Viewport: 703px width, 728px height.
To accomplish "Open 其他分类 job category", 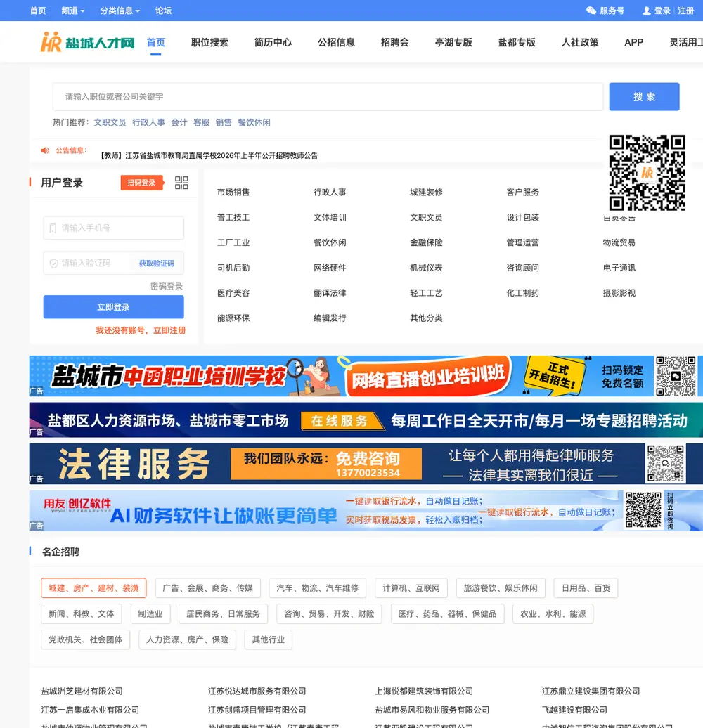I will click(x=426, y=318).
